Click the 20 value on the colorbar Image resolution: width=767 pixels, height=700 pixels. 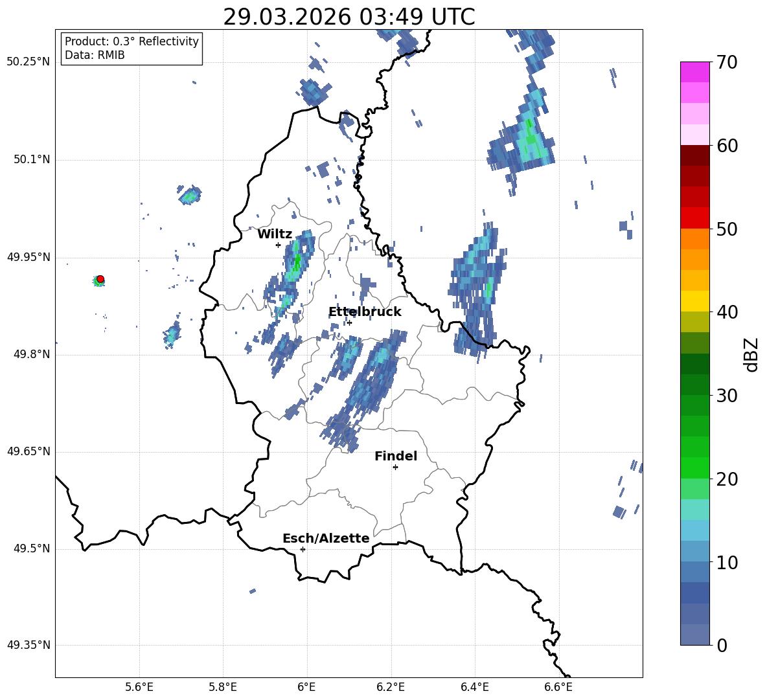(x=727, y=479)
